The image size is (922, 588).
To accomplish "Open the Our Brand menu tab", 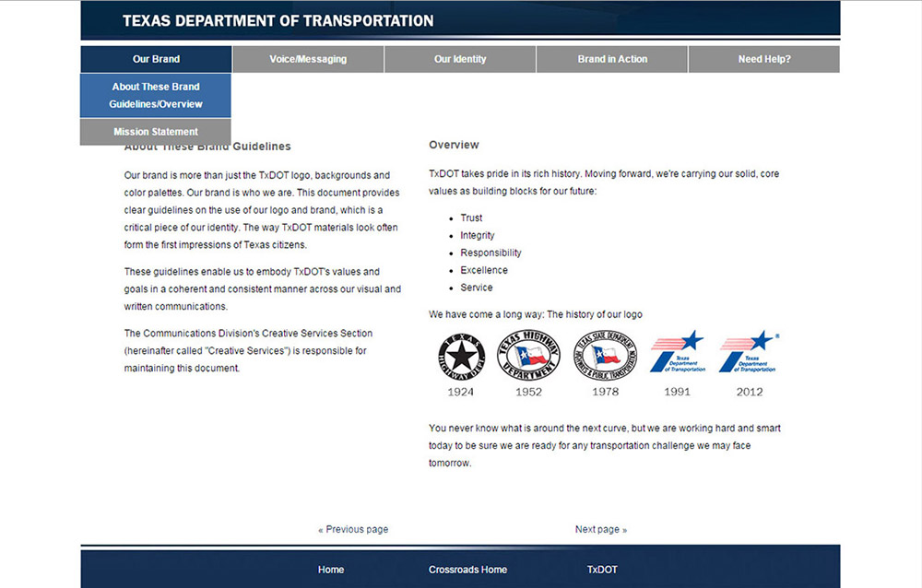I will [156, 59].
